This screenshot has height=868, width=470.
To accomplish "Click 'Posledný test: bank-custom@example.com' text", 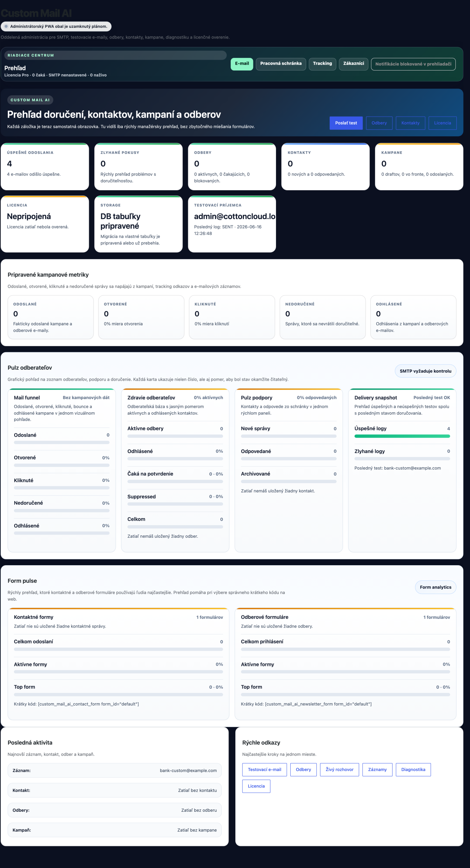I will pyautogui.click(x=397, y=468).
